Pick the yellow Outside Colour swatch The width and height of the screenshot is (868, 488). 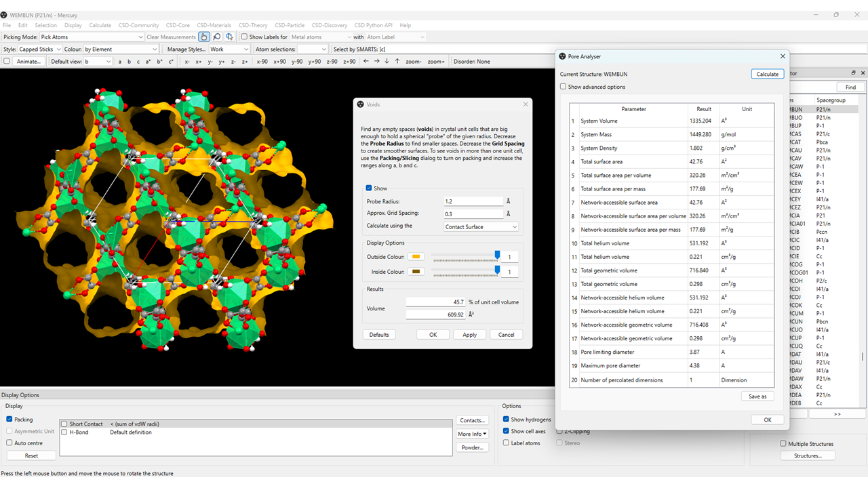click(416, 258)
